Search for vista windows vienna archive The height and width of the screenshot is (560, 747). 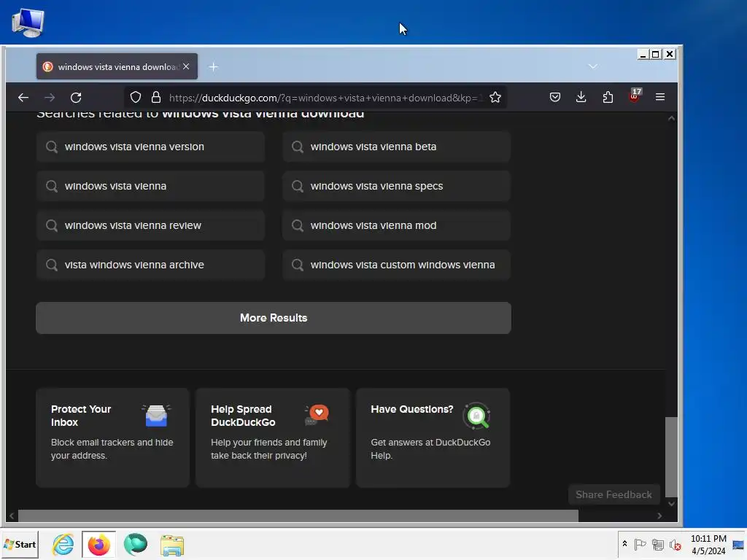(x=150, y=265)
